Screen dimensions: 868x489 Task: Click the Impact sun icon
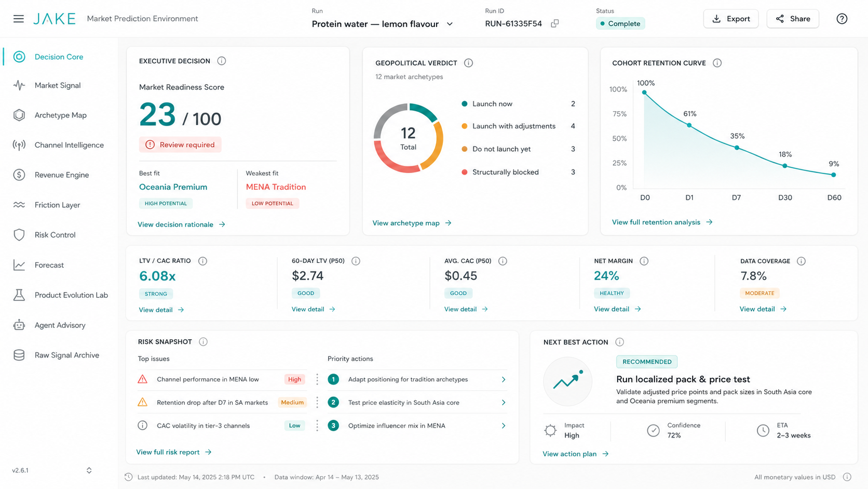[550, 430]
